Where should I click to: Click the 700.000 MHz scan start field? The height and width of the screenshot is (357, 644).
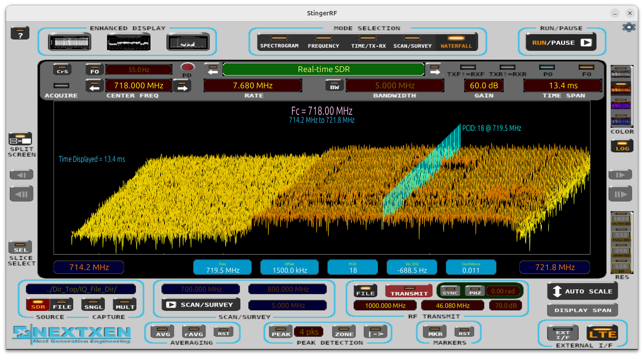tap(201, 289)
